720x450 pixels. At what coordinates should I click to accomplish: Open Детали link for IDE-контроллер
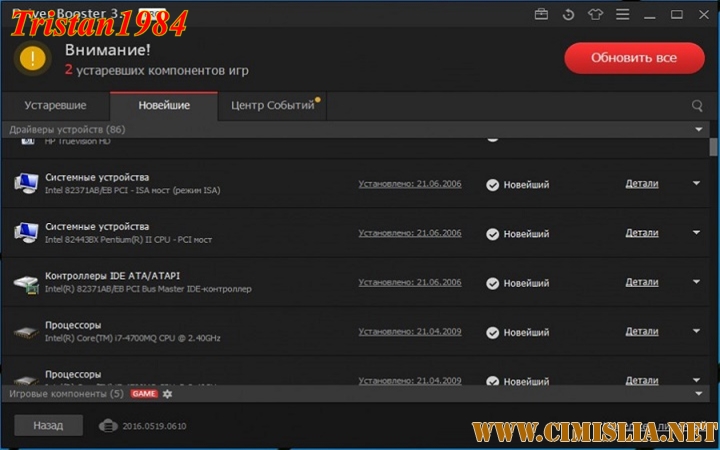(642, 282)
